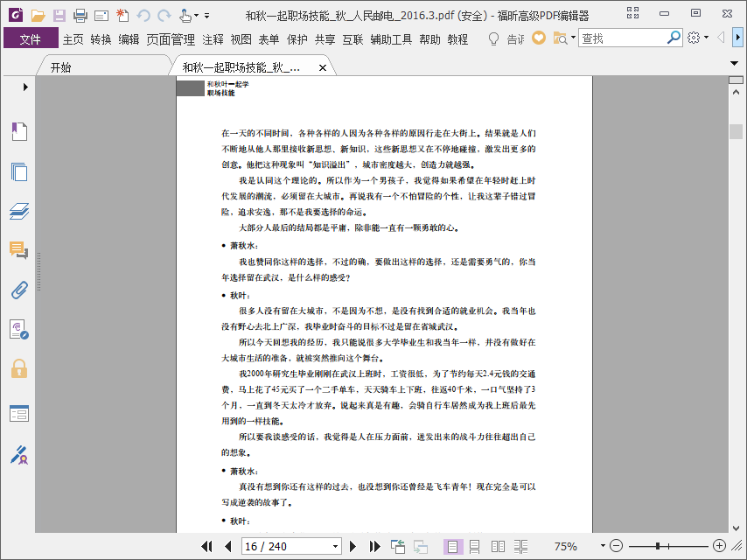
Task: Click the Save disk icon
Action: pos(59,16)
